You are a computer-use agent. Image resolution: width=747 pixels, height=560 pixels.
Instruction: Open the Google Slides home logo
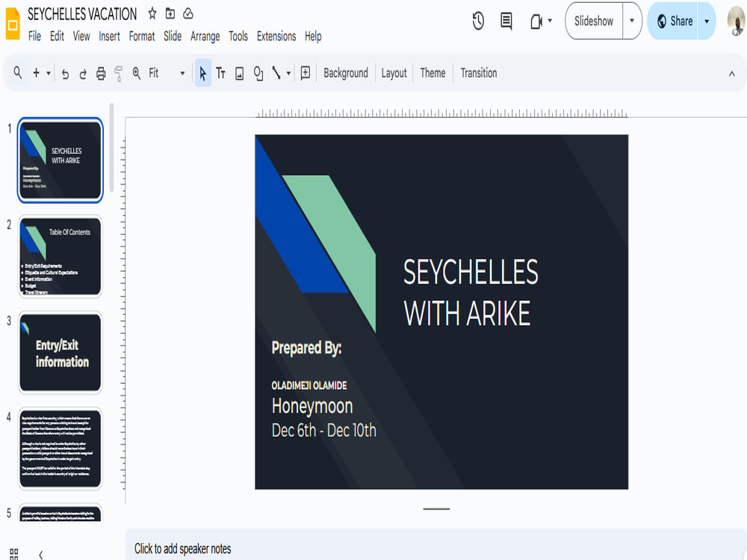click(x=13, y=23)
